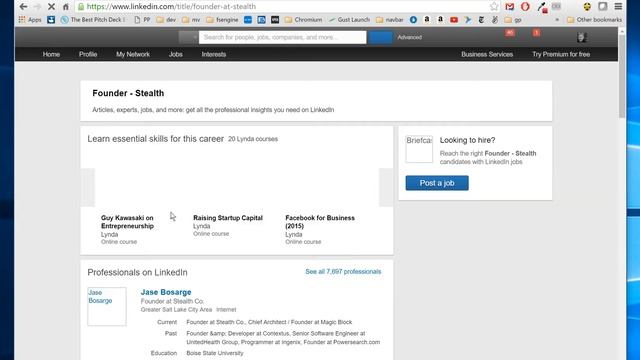Screen dimensions: 640x360
Task: Go back with the browser back arrow
Action: point(23,7)
